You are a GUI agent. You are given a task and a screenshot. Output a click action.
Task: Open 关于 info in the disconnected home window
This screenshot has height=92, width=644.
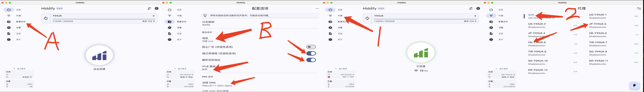9,40
